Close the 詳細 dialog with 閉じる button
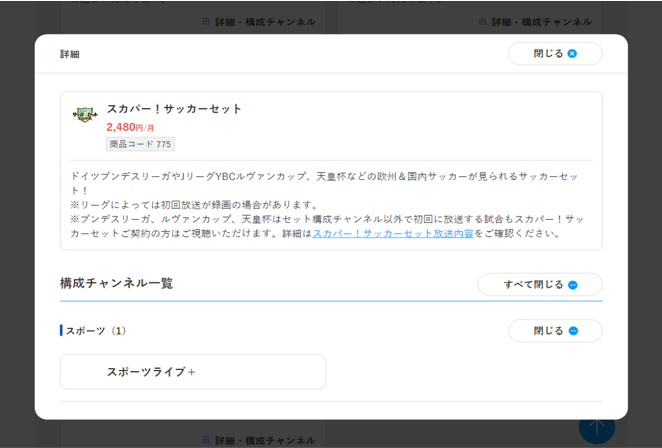The image size is (662, 448). tap(555, 54)
